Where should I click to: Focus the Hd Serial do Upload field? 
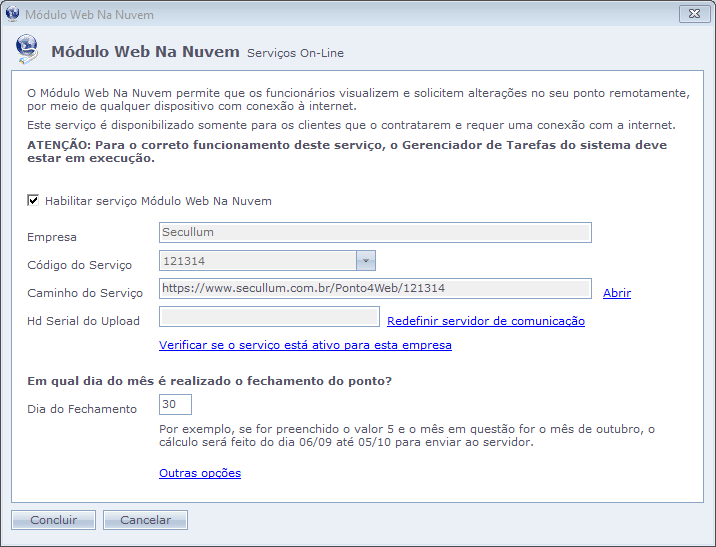click(269, 318)
